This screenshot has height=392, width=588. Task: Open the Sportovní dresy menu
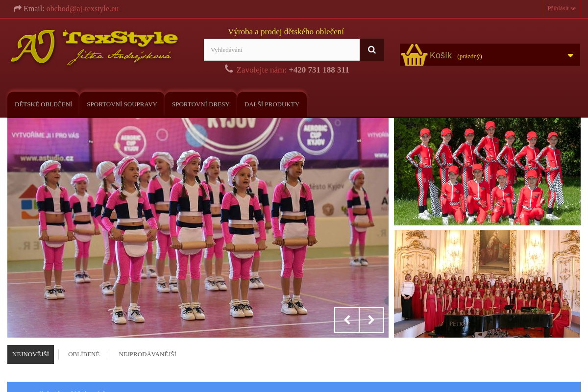(200, 104)
